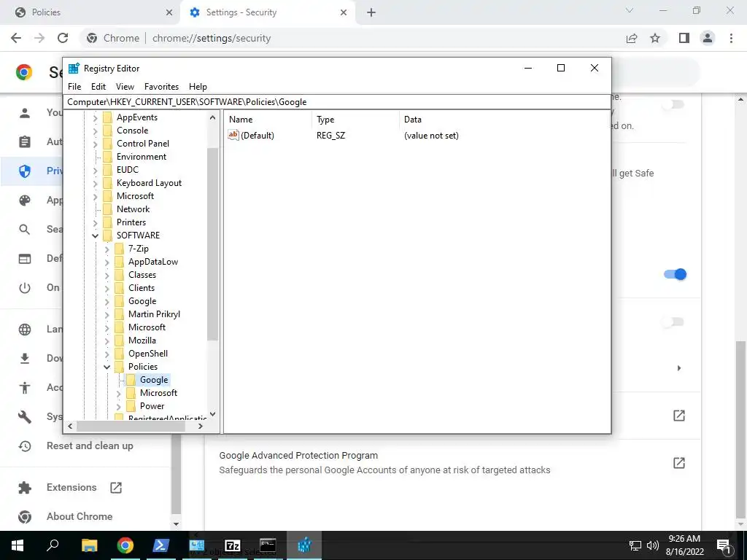Open the Help menu in Registry Editor
Viewport: 747px width, 560px height.
point(198,87)
